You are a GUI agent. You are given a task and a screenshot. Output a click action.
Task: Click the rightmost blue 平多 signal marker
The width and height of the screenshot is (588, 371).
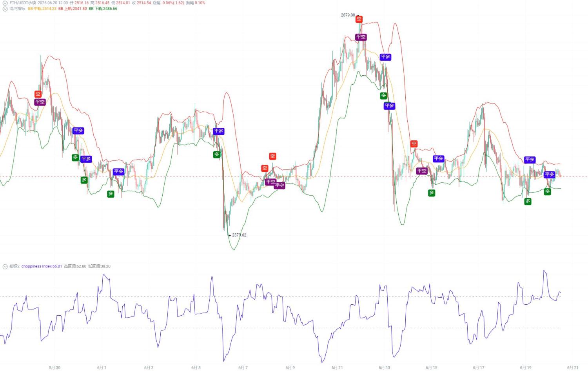(549, 175)
